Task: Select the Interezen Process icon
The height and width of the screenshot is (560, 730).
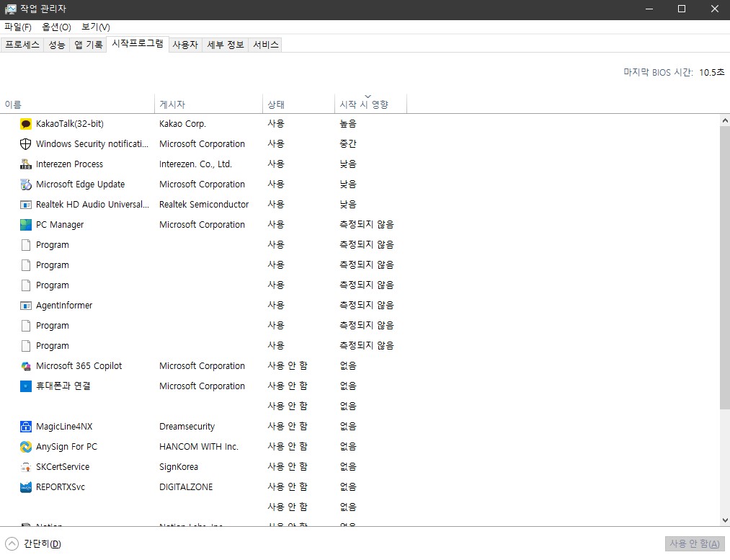Action: [x=25, y=164]
